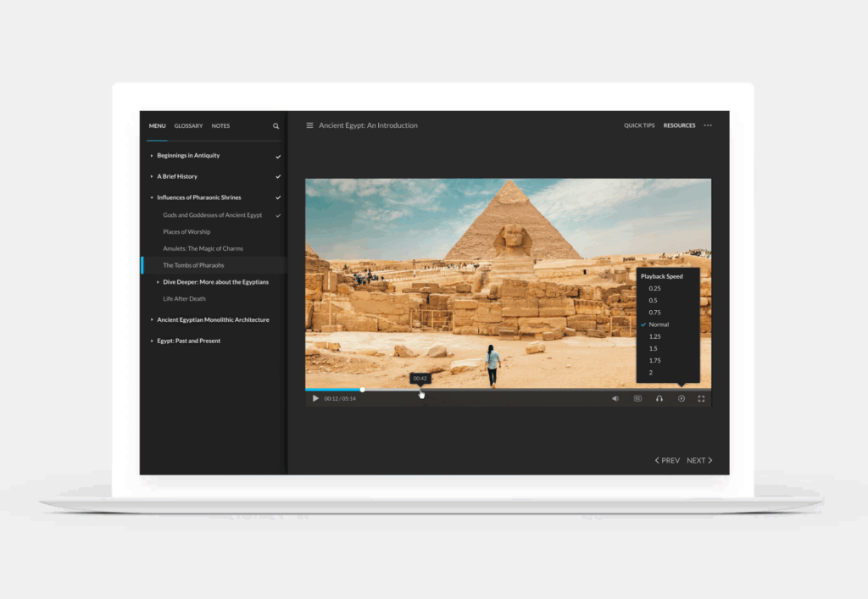Open the Resources link in the header
This screenshot has height=599, width=868.
(x=679, y=125)
